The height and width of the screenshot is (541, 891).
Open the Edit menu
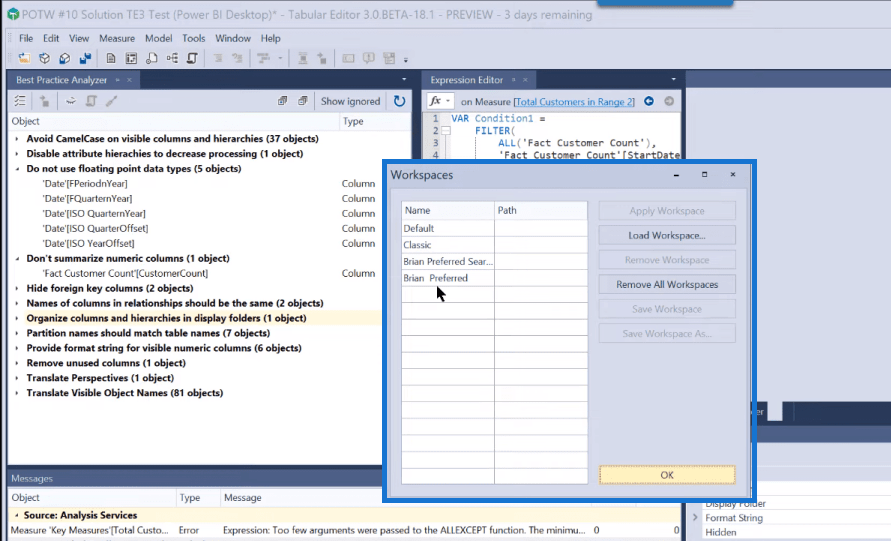click(x=51, y=38)
